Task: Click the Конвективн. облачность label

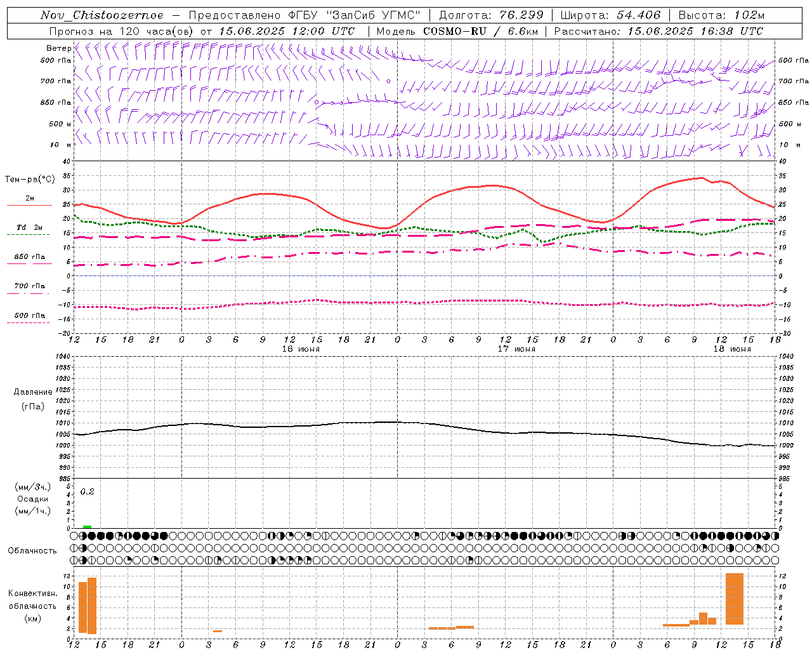Action: [x=32, y=600]
